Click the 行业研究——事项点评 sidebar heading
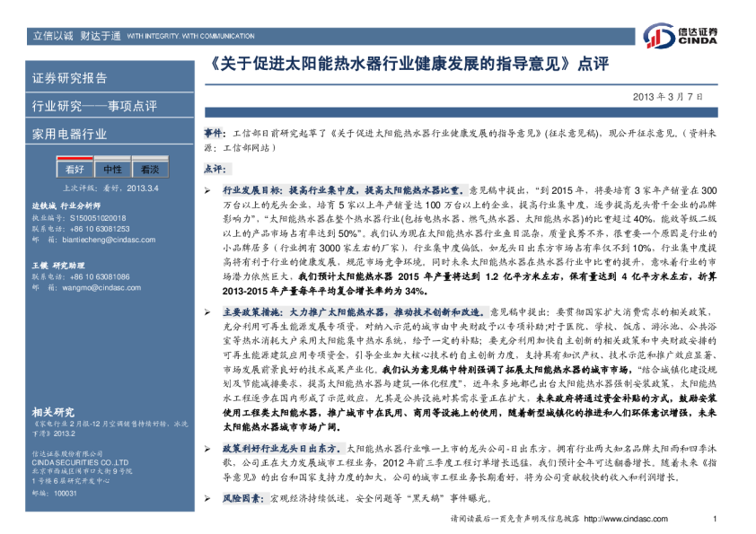 coord(94,107)
